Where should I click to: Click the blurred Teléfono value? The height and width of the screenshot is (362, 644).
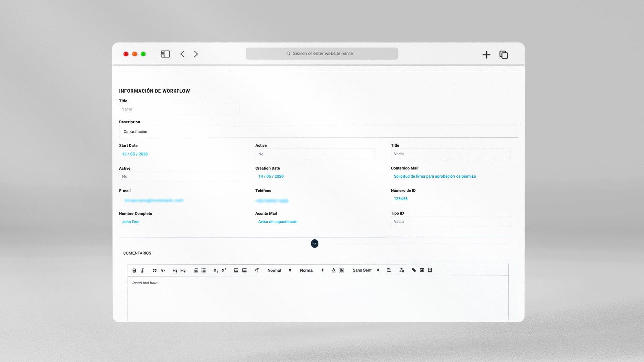[272, 201]
